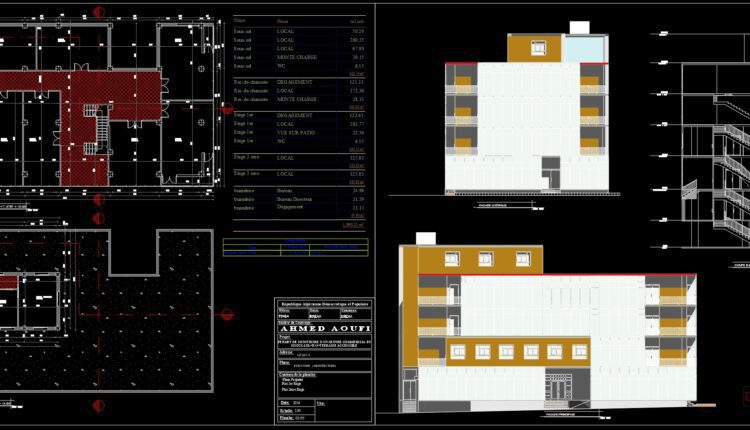The width and height of the screenshot is (750, 430).
Task: Select the VUE SUR PATIO table entry
Action: coord(296,132)
